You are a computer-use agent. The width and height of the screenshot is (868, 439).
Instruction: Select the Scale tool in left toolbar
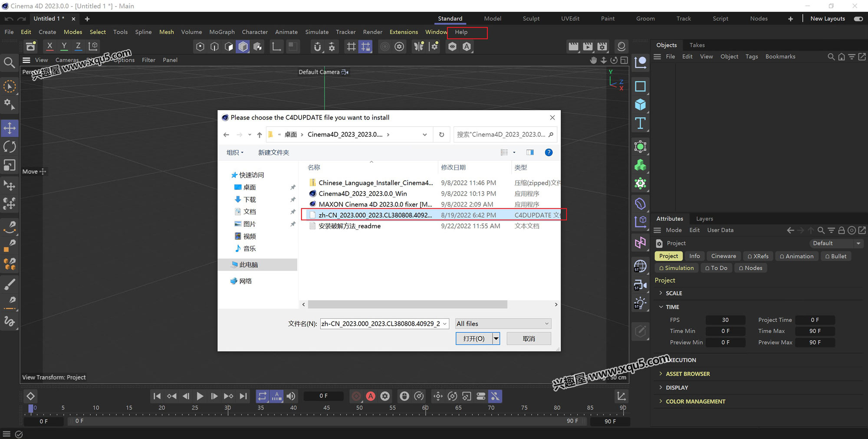coord(10,165)
